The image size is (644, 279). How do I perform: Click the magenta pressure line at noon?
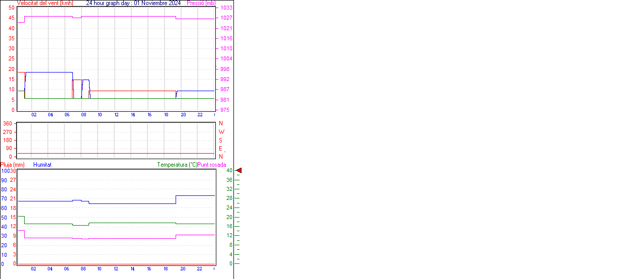(116, 16)
